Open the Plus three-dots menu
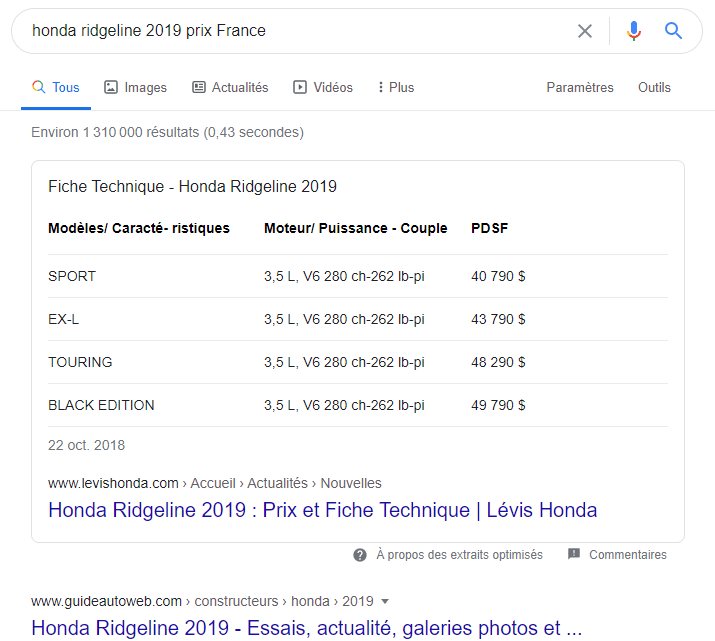 click(381, 87)
